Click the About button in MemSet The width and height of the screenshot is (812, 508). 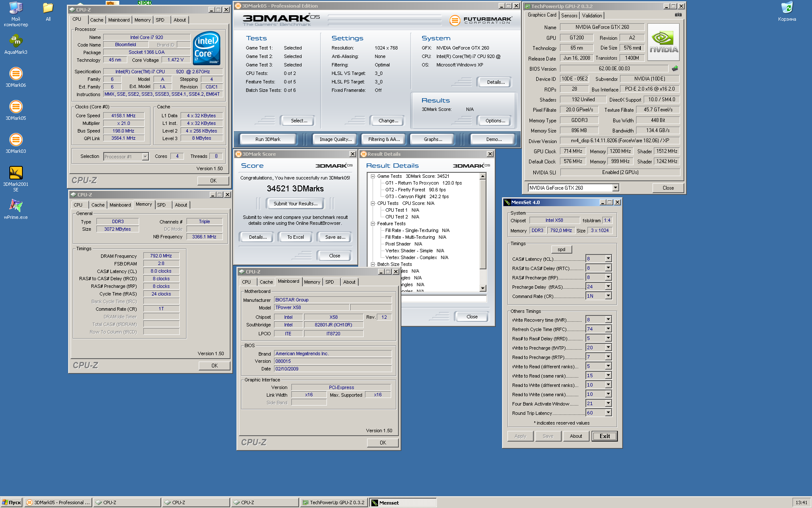tap(576, 436)
